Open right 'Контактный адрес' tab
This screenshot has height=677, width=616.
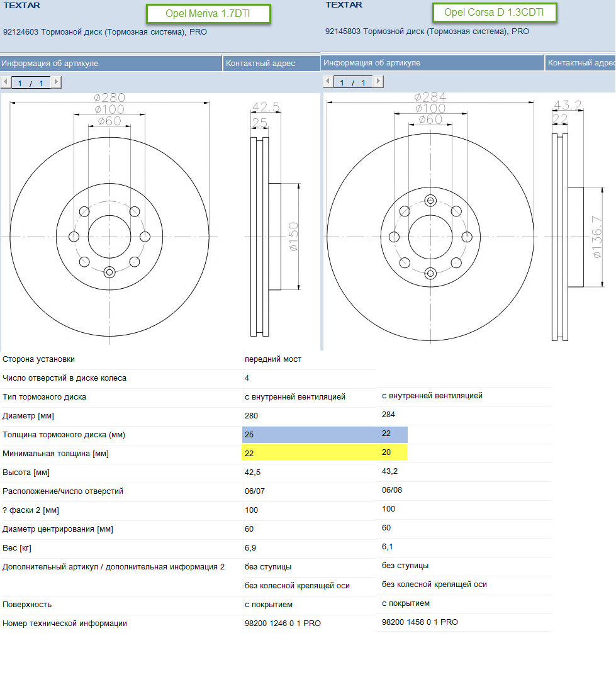(580, 63)
